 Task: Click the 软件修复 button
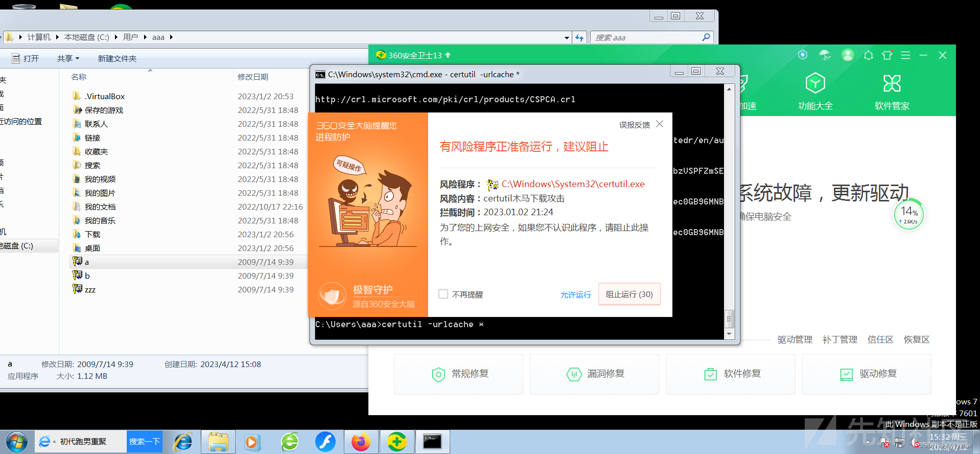731,374
